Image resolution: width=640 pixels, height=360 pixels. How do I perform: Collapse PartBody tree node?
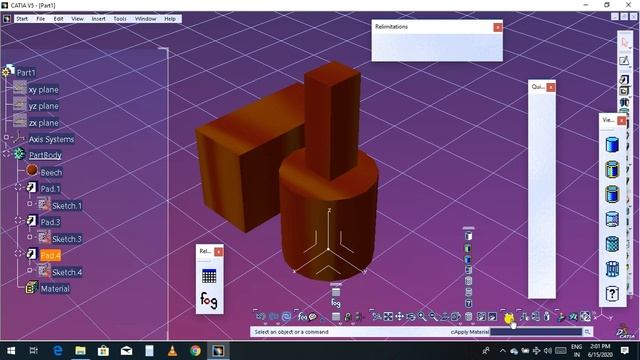[6, 154]
